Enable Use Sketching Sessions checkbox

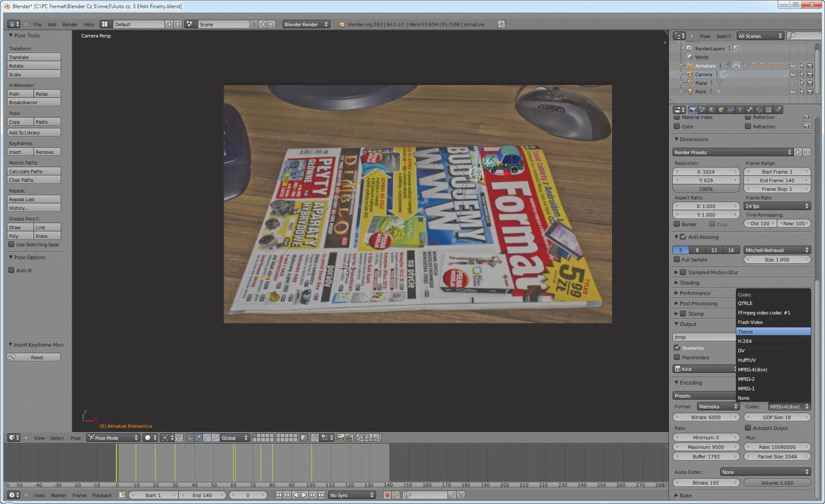(11, 245)
